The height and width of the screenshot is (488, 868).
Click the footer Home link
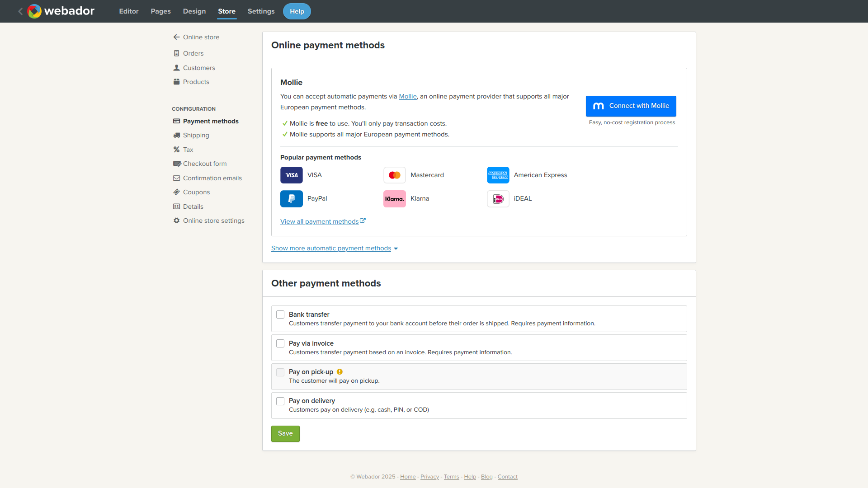(408, 477)
